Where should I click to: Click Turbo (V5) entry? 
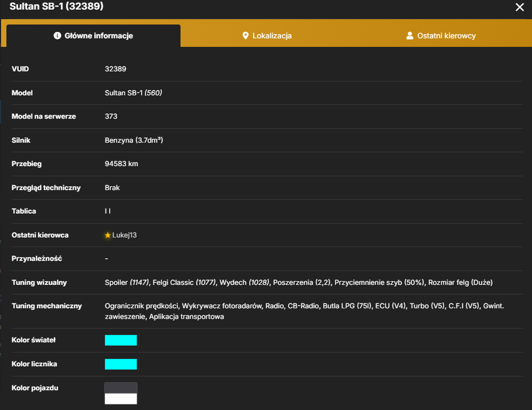tap(427, 306)
